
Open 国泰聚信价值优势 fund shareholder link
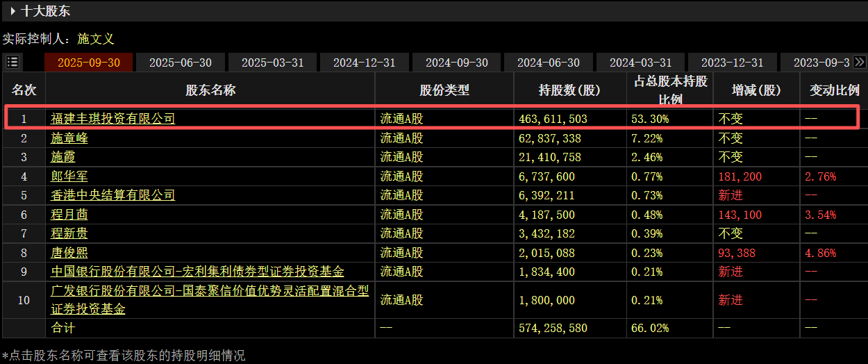pyautogui.click(x=210, y=300)
